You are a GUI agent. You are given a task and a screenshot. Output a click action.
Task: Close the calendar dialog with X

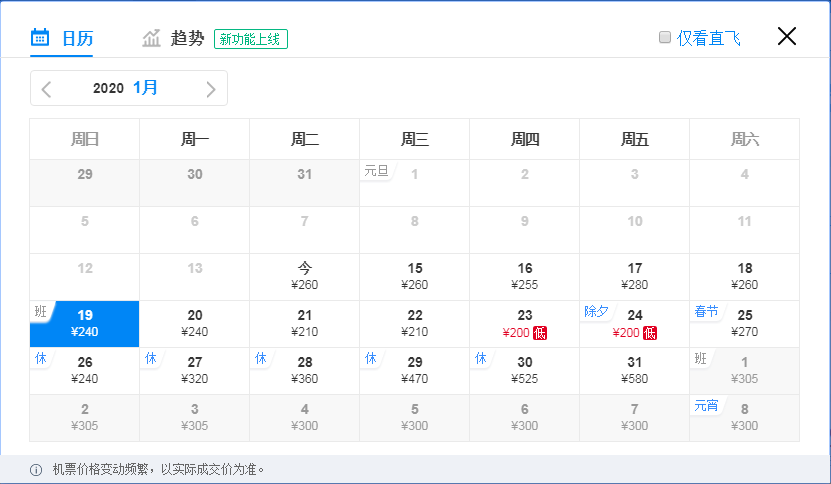787,37
